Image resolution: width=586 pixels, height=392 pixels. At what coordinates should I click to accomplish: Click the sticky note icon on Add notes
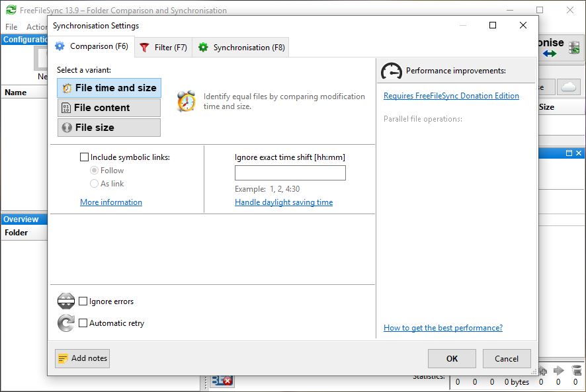63,359
